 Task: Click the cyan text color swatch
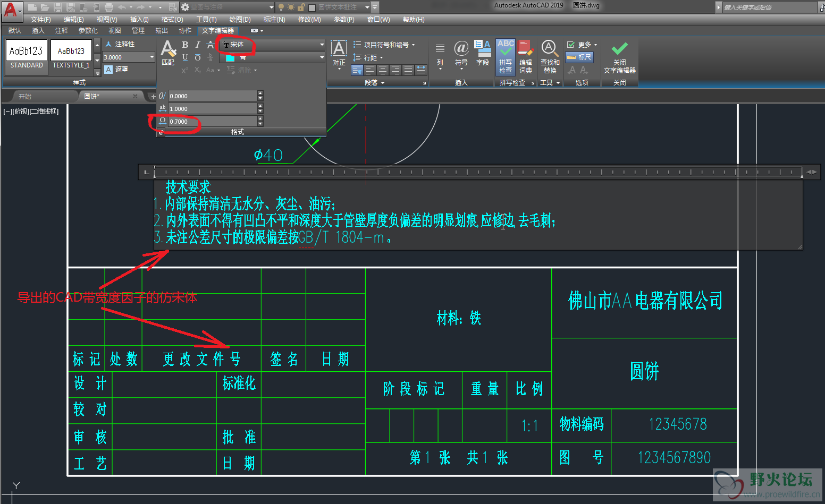click(230, 58)
